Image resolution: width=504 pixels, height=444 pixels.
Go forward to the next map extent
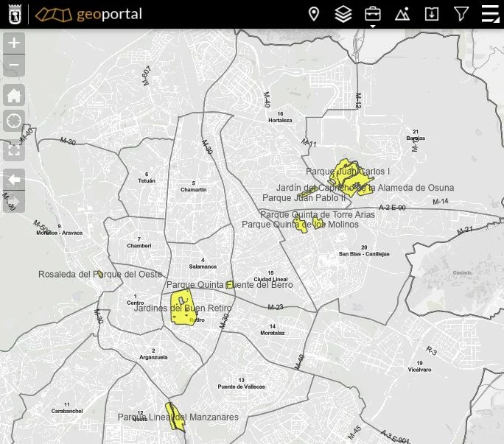tap(14, 202)
